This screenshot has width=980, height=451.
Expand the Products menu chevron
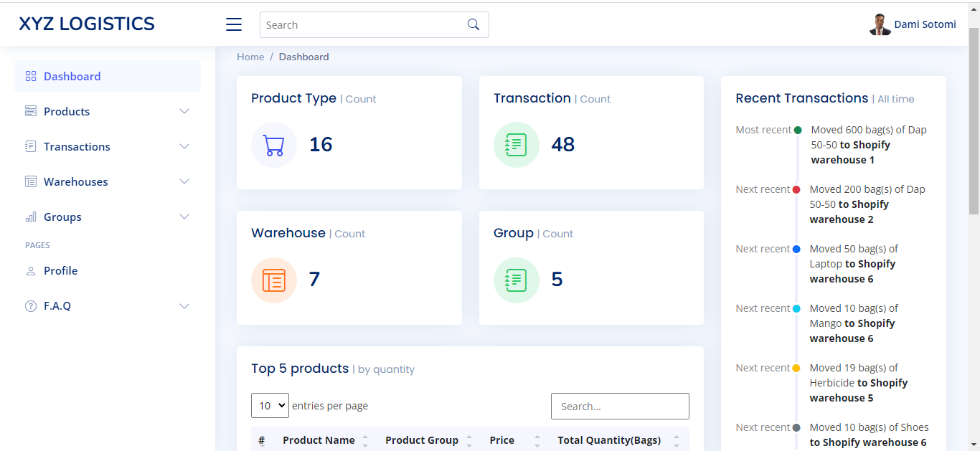point(184,111)
